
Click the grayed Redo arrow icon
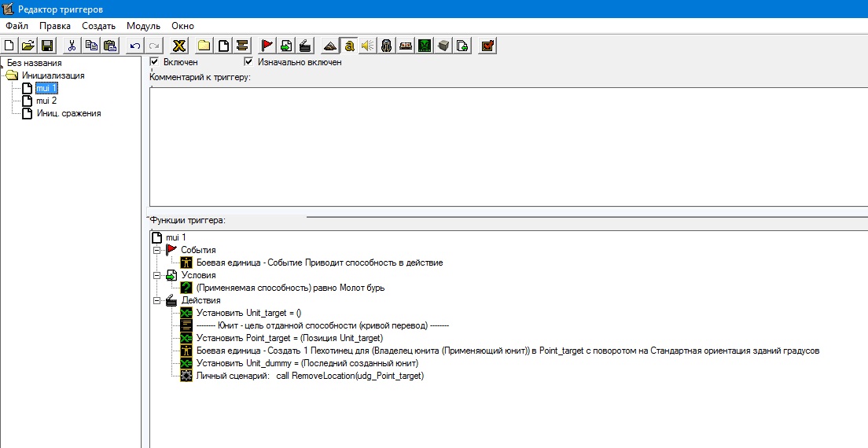(x=154, y=46)
